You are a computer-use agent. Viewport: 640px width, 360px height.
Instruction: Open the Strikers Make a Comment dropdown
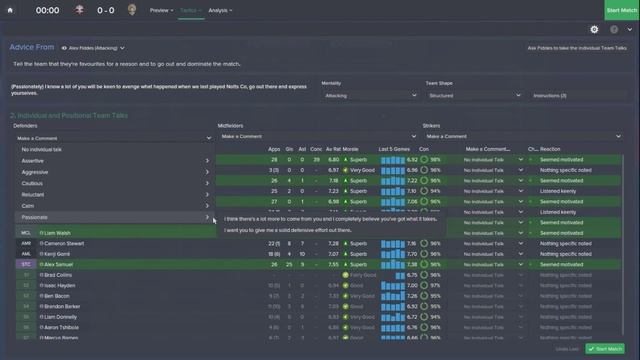coord(523,136)
